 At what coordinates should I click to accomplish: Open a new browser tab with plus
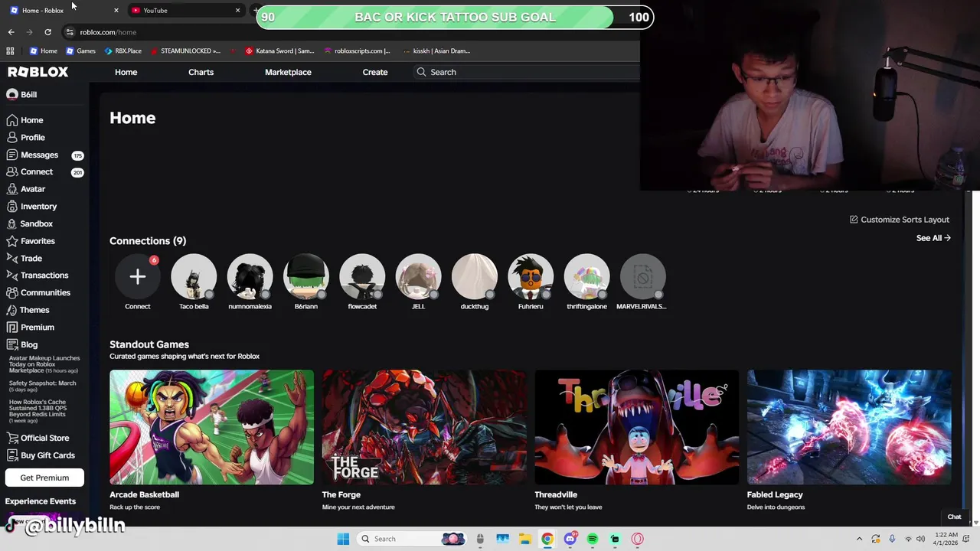click(255, 10)
